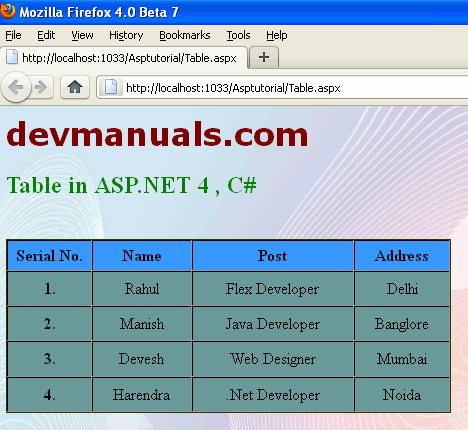Click the devmanuals.com heading

pos(157,134)
